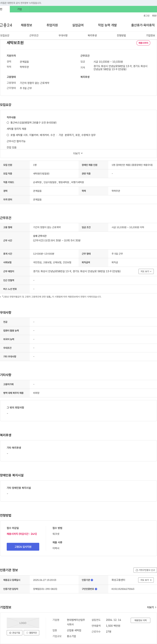Viewport: 157px width, 644px height.
Task: Open help icon next to 인증기관
Action: [x=92, y=580]
